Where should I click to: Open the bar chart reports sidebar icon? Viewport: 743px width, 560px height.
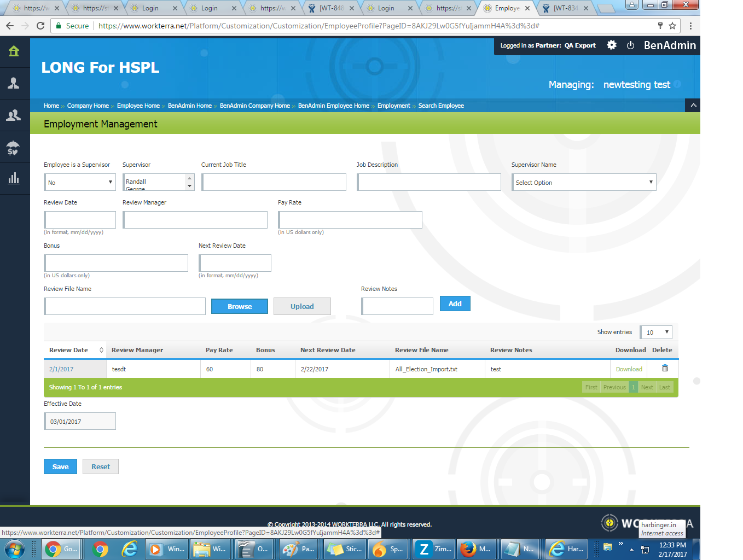[x=14, y=178]
